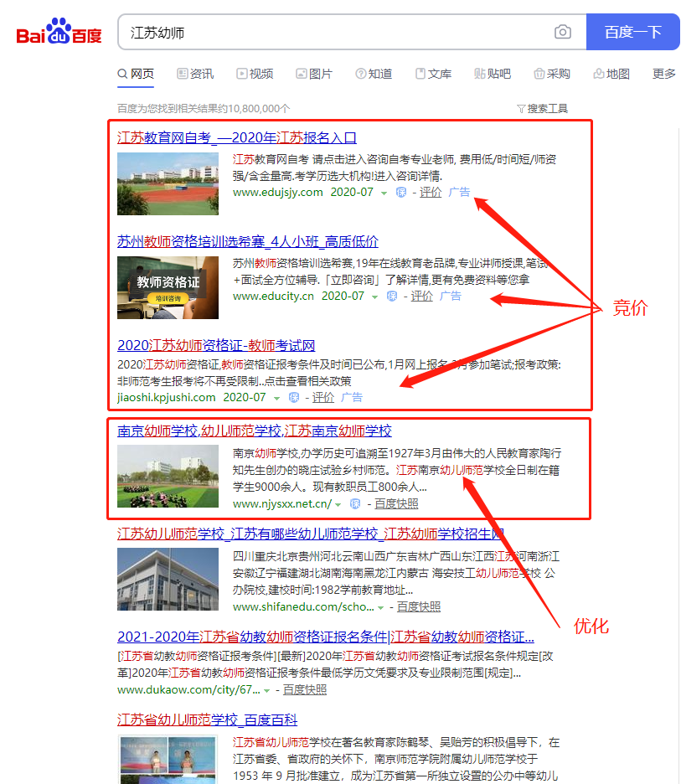Click the 教师资格证 thumbnail image

click(168, 287)
